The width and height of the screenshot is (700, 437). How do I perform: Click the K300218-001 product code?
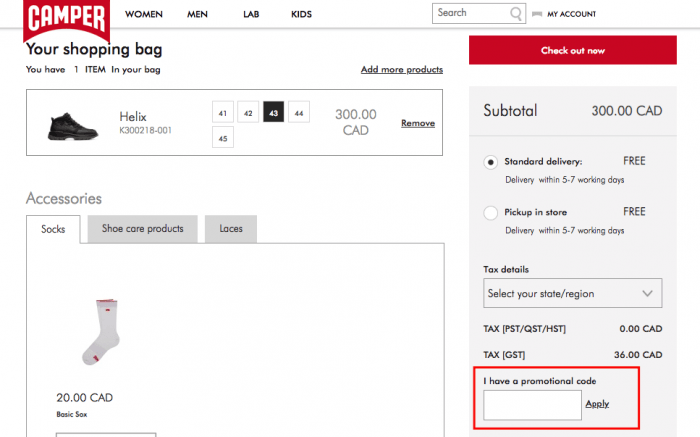[145, 130]
